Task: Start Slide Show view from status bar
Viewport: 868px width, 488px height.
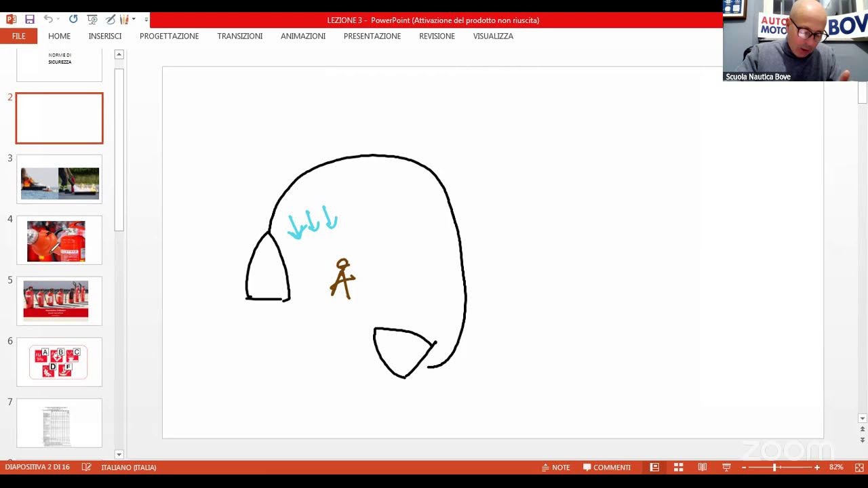Action: [x=726, y=467]
